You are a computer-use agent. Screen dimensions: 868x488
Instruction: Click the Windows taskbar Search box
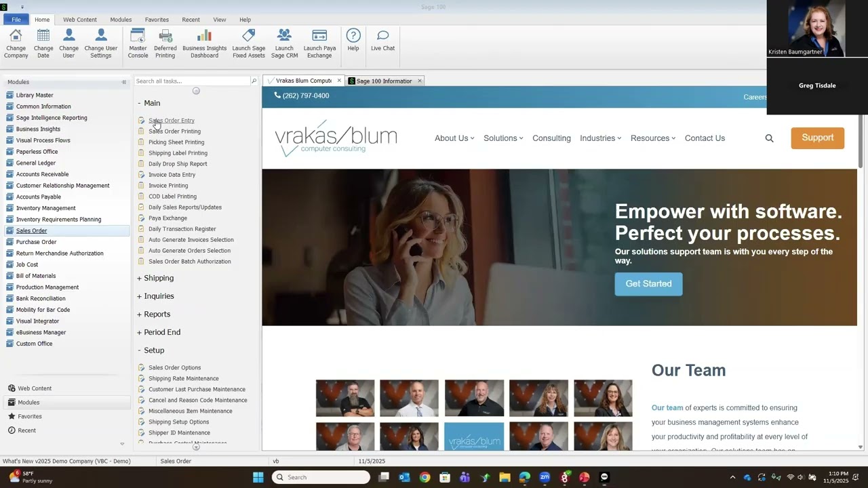321,477
